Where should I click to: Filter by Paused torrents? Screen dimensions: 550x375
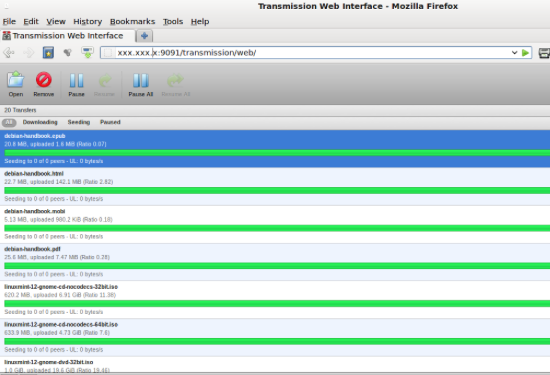(x=110, y=122)
